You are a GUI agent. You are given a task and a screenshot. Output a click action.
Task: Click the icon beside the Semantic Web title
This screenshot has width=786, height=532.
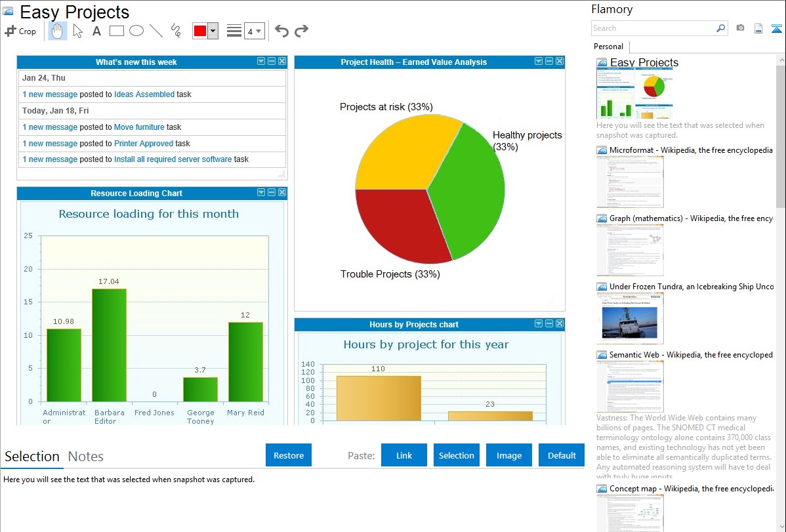pyautogui.click(x=602, y=355)
